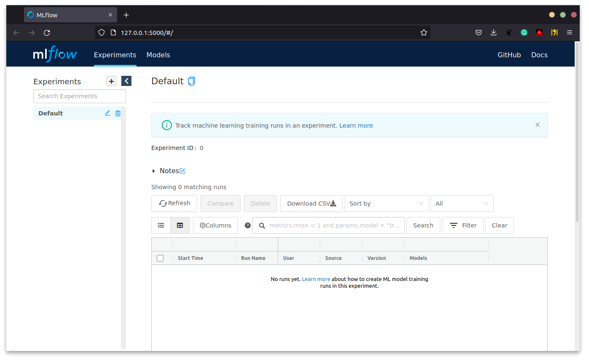Open Firefox downloads panel
This screenshot has height=364, width=589.
(494, 32)
